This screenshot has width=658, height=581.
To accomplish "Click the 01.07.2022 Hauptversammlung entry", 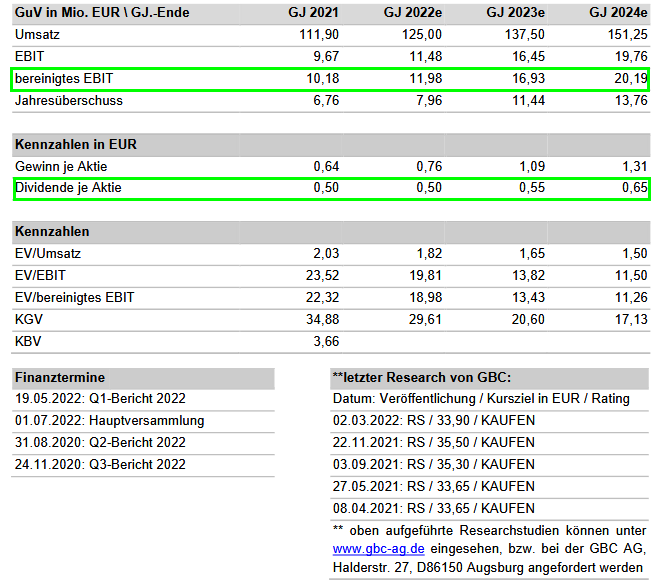I will coord(109,421).
